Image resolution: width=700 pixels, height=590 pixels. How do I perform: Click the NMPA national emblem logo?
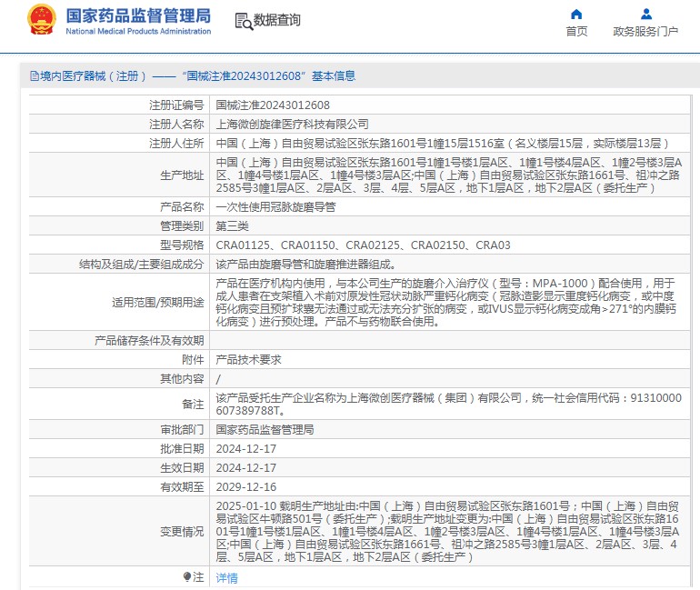point(42,20)
